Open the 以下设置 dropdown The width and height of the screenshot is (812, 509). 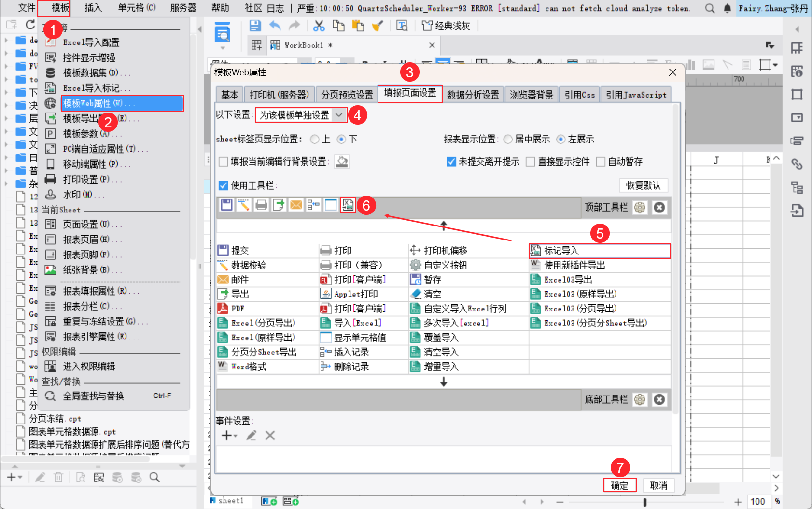point(340,115)
